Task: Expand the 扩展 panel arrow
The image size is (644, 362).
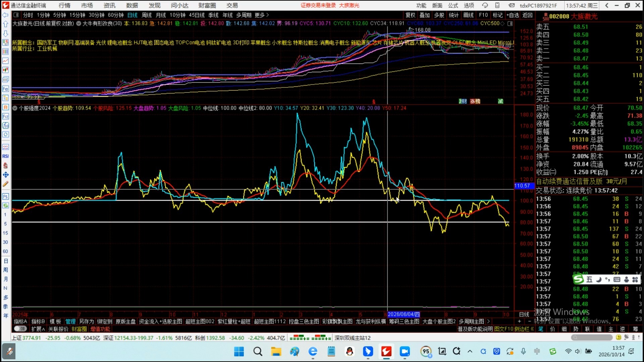Action: (x=38, y=329)
